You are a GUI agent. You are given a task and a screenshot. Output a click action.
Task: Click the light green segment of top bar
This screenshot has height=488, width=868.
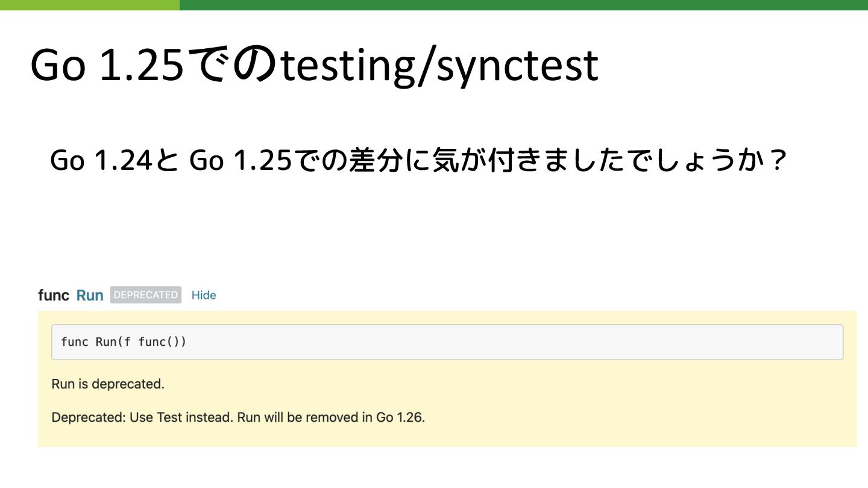(89, 5)
